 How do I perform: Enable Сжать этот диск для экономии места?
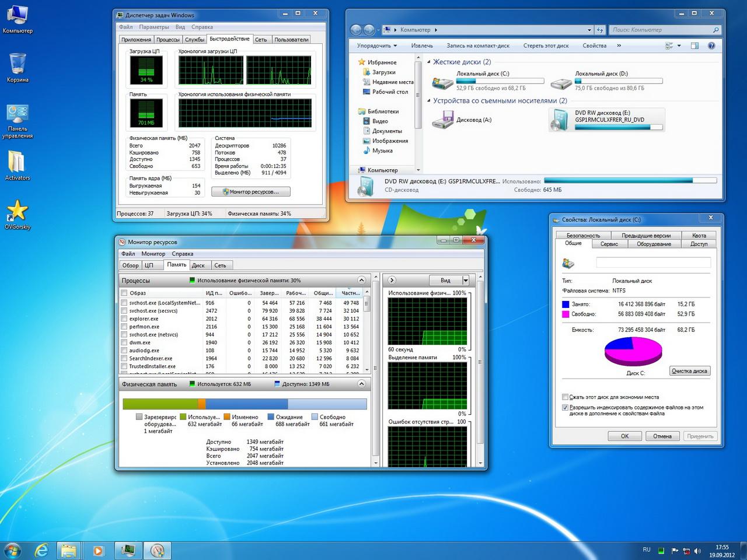(565, 397)
